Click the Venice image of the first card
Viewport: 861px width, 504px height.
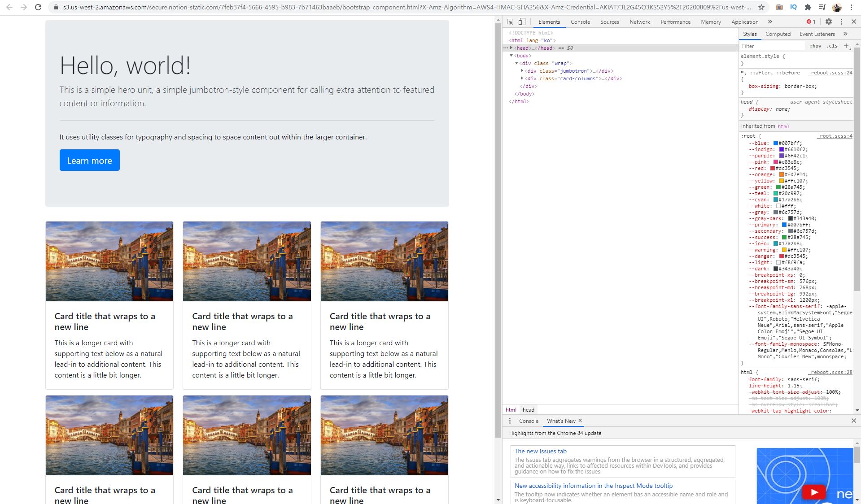(109, 261)
